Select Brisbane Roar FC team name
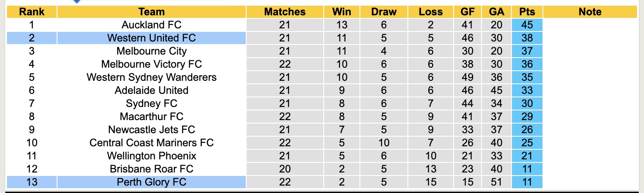Screen dimensions: 644x193 (x=152, y=169)
